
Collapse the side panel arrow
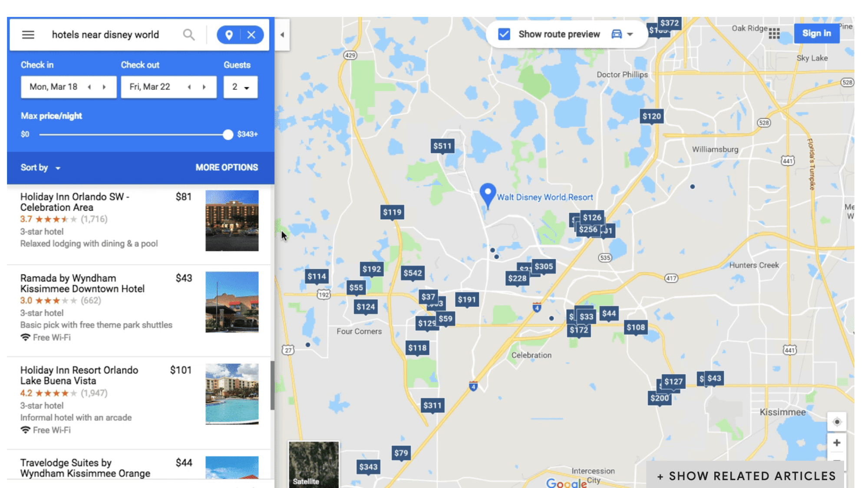(282, 35)
